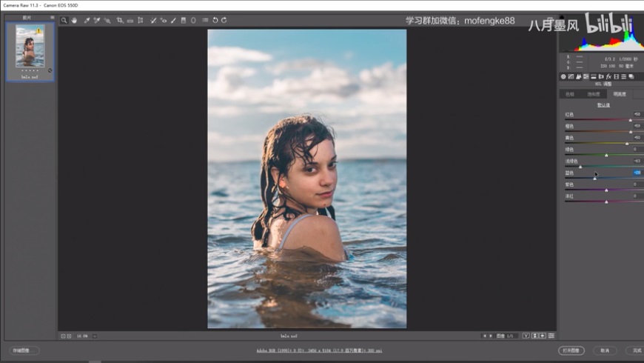The image size is (644, 363).
Task: Rotate image counterclockwise
Action: click(215, 20)
